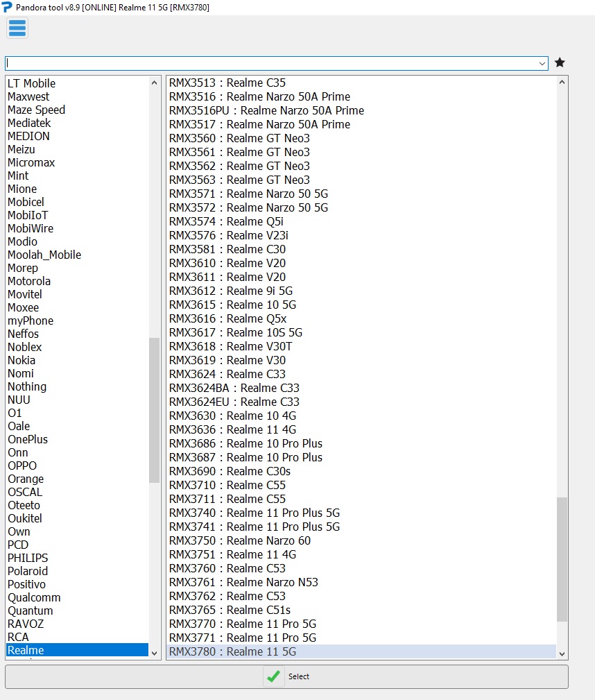Select LT Mobile brand

31,83
